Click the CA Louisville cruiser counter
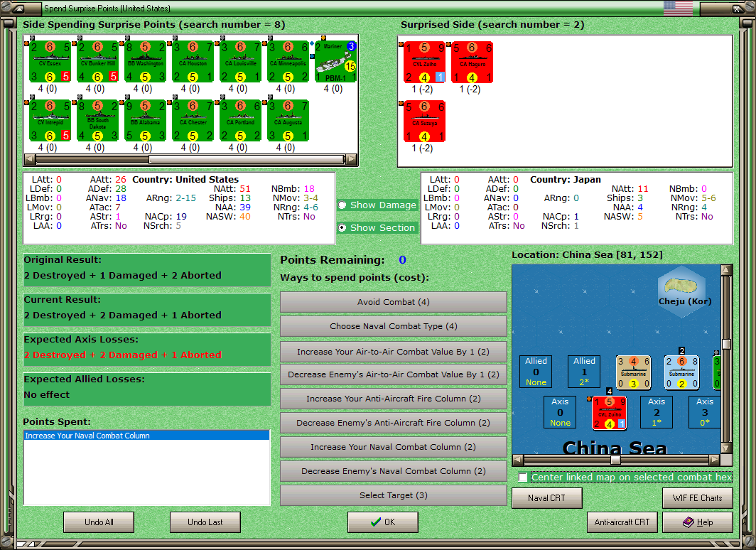Screen dimensions: 756x550 tap(241, 62)
